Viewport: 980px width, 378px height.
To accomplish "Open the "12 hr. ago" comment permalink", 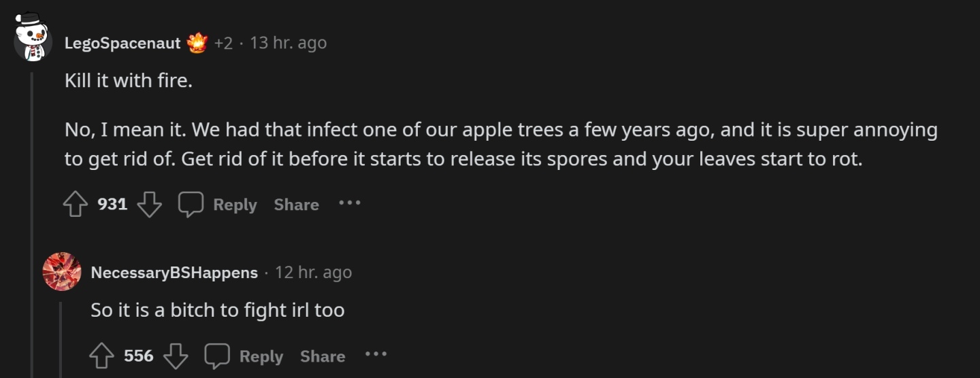I will pyautogui.click(x=314, y=273).
